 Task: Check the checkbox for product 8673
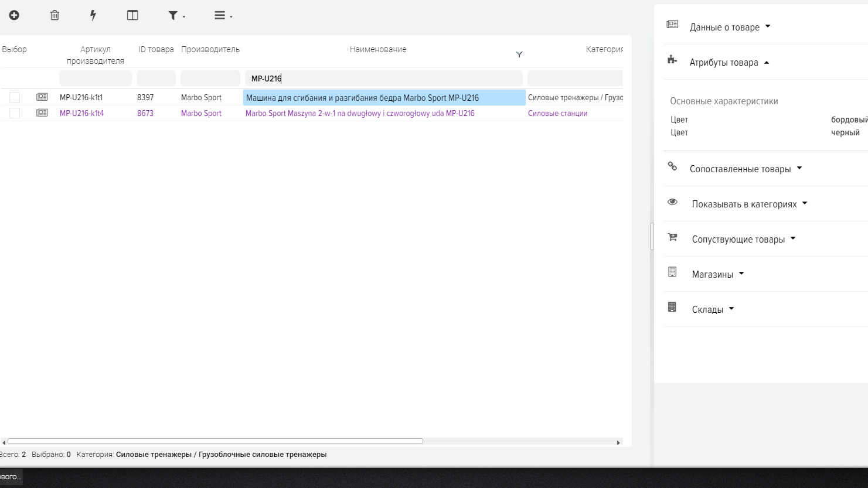15,113
